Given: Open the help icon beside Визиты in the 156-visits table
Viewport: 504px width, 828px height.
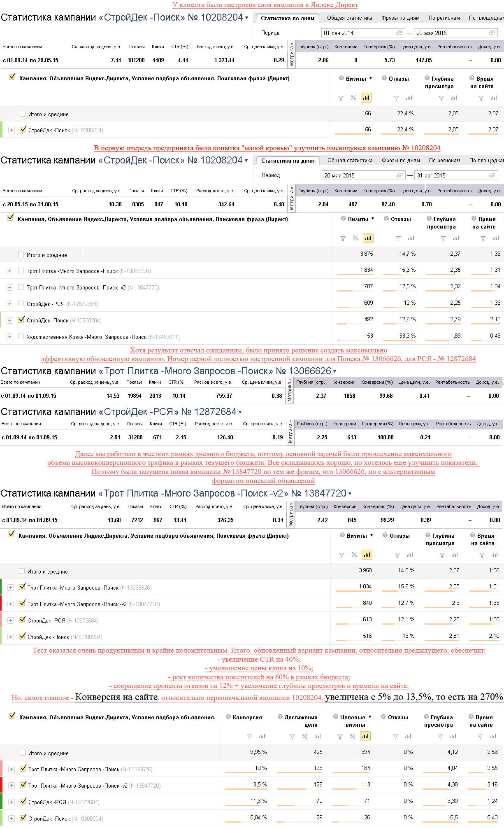Looking at the screenshot, I should 341,78.
